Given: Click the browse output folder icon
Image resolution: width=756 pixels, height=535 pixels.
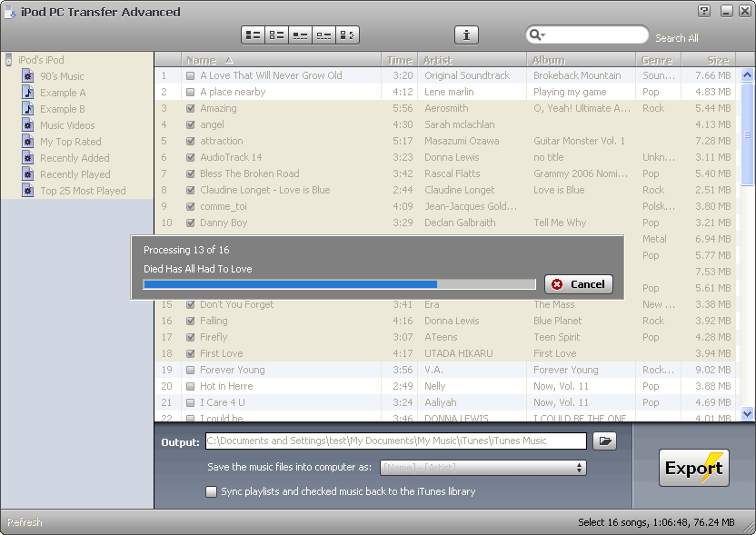Looking at the screenshot, I should (604, 441).
